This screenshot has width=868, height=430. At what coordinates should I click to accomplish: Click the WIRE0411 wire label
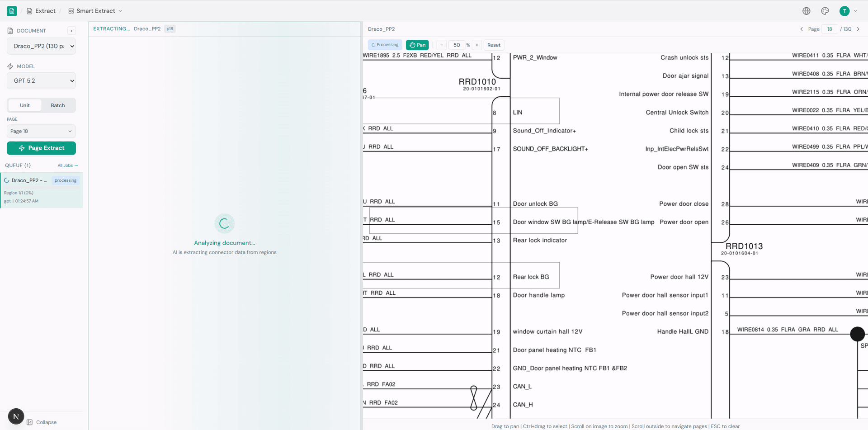[x=829, y=55]
